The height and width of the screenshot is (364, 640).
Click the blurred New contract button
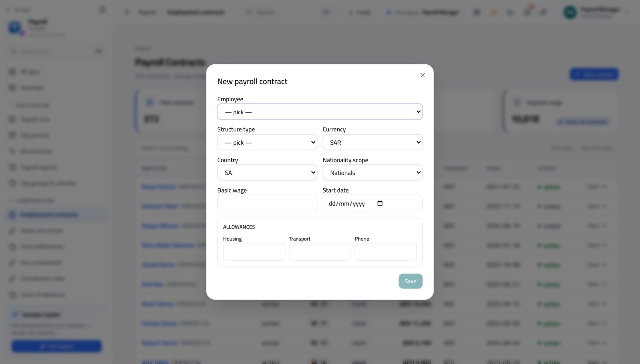pyautogui.click(x=594, y=74)
